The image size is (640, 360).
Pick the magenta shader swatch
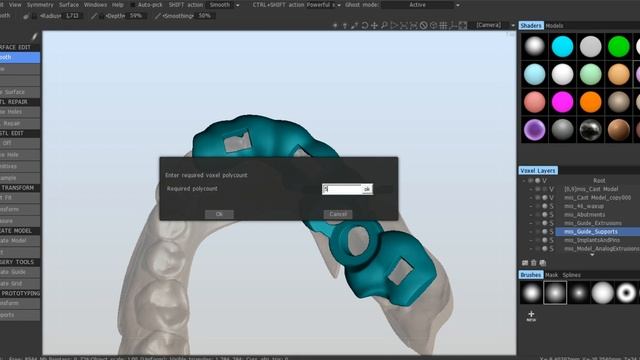[562, 102]
